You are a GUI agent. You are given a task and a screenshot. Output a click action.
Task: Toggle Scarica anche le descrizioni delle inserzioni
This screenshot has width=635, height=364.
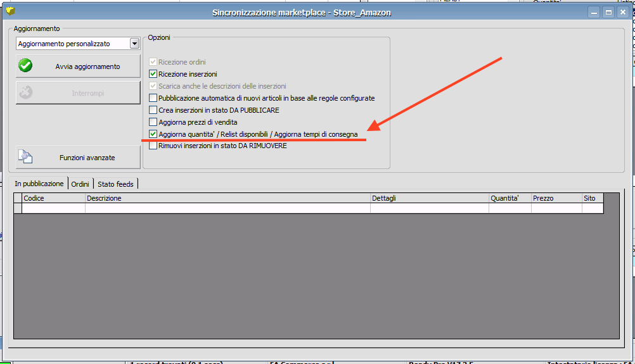153,86
